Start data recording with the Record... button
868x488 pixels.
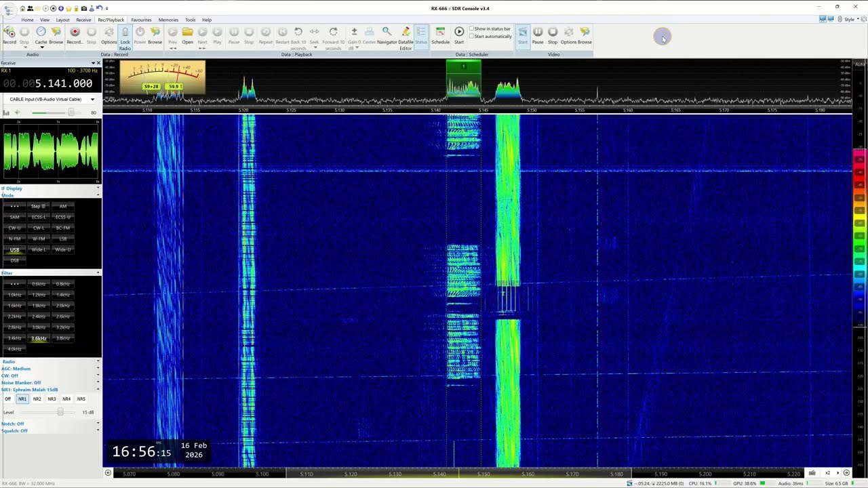75,35
